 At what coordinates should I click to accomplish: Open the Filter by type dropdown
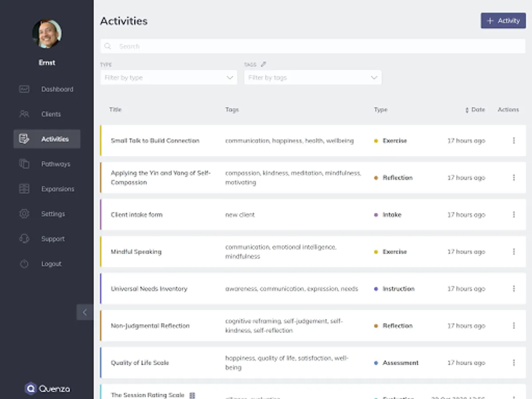[x=169, y=78]
